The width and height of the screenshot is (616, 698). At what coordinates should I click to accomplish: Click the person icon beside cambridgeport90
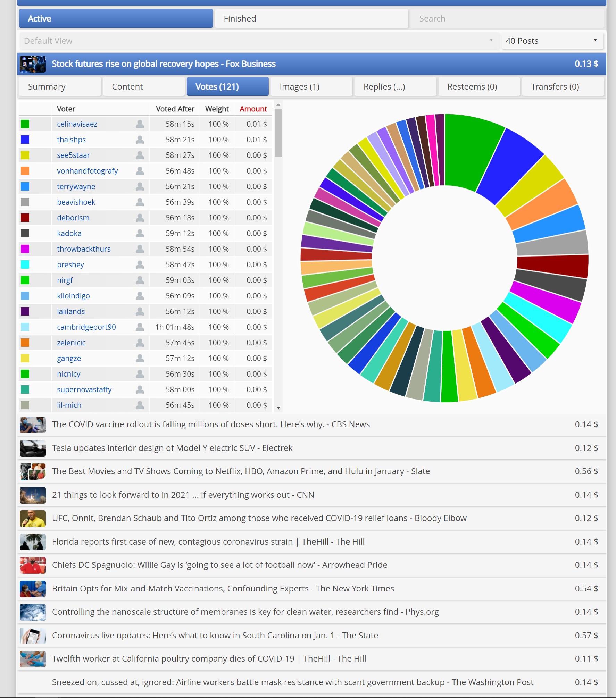pyautogui.click(x=140, y=327)
